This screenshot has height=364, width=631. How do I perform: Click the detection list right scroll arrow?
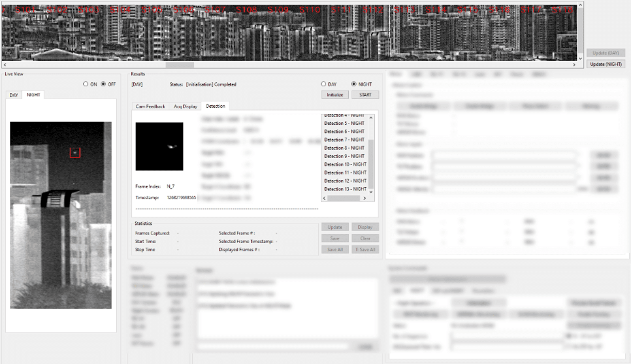click(x=365, y=198)
